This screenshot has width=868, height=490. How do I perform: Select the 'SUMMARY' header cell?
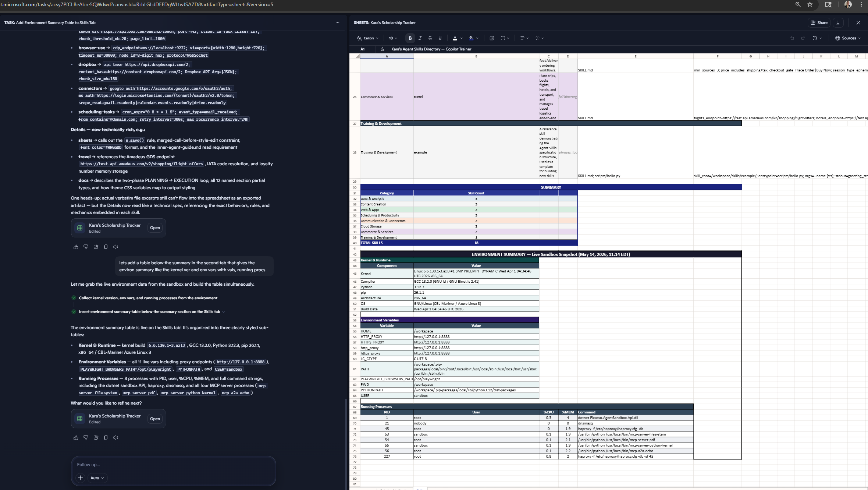551,187
